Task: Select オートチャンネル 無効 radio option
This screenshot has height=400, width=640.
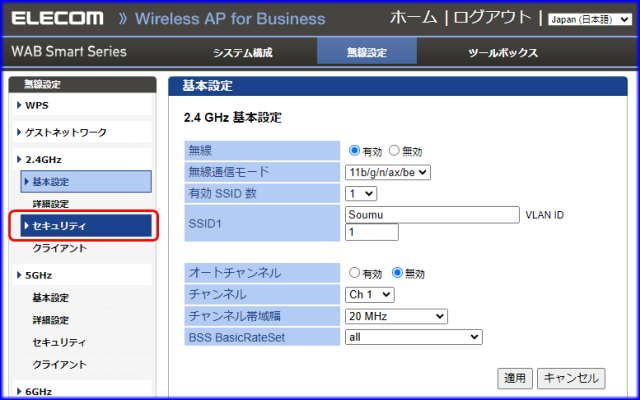Action: [x=397, y=273]
